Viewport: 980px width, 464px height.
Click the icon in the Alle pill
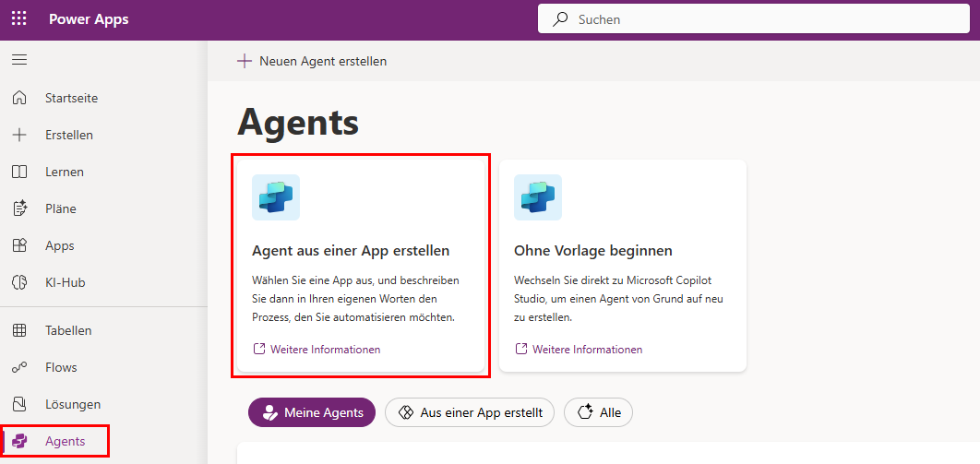click(585, 412)
